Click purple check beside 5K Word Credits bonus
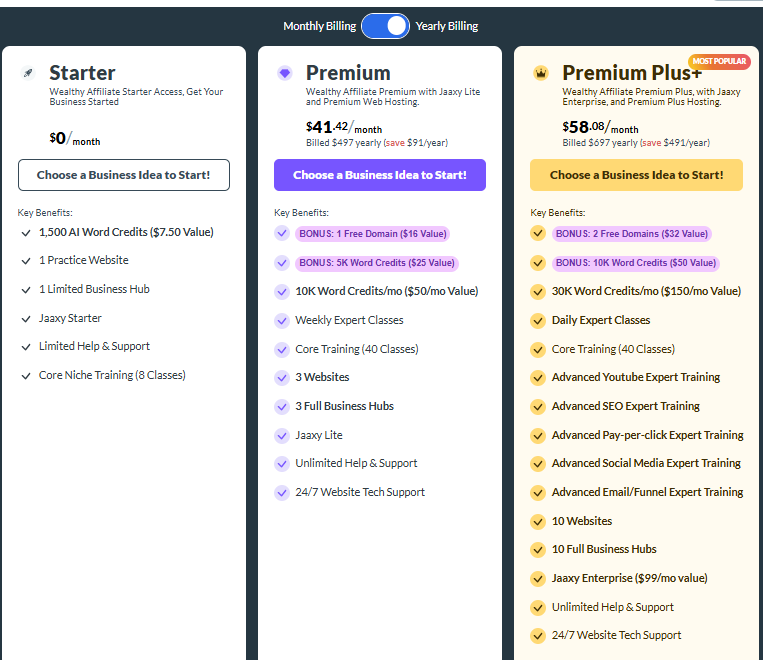 pyautogui.click(x=282, y=263)
